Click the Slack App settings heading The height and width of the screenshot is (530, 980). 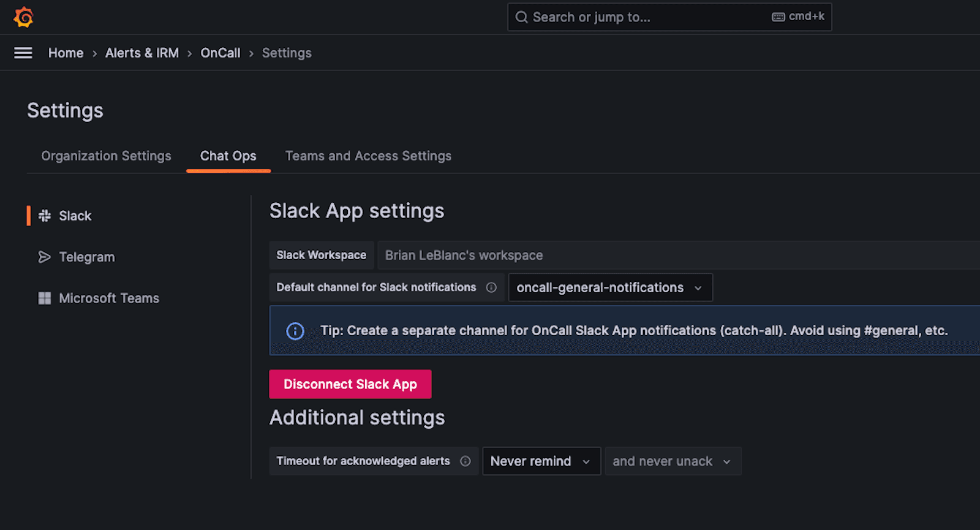357,211
